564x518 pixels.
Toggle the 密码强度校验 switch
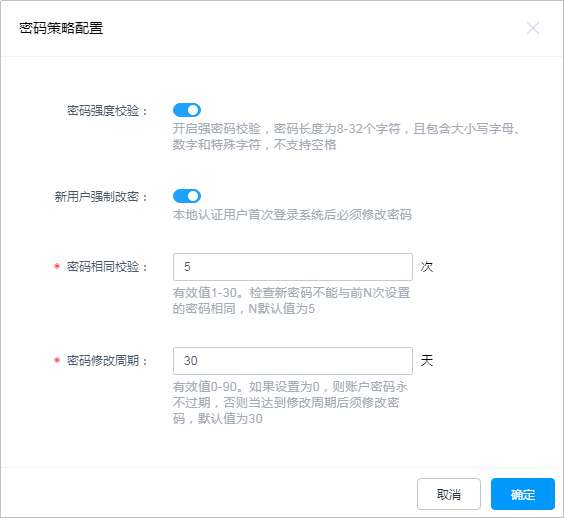pyautogui.click(x=187, y=110)
